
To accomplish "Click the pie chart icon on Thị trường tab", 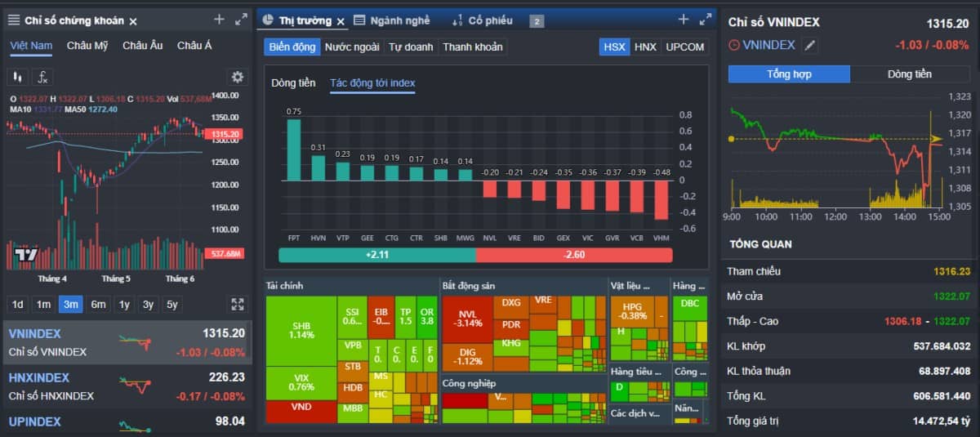I will pos(268,20).
